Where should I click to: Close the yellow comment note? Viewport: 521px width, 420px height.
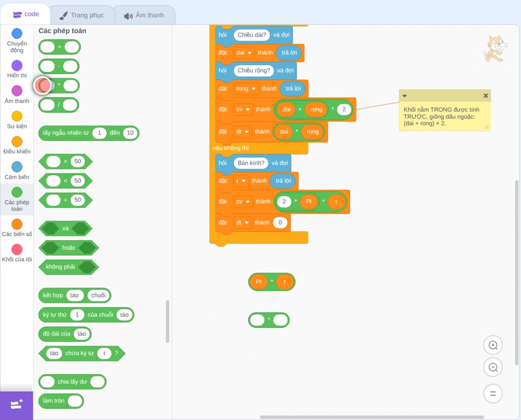(486, 96)
